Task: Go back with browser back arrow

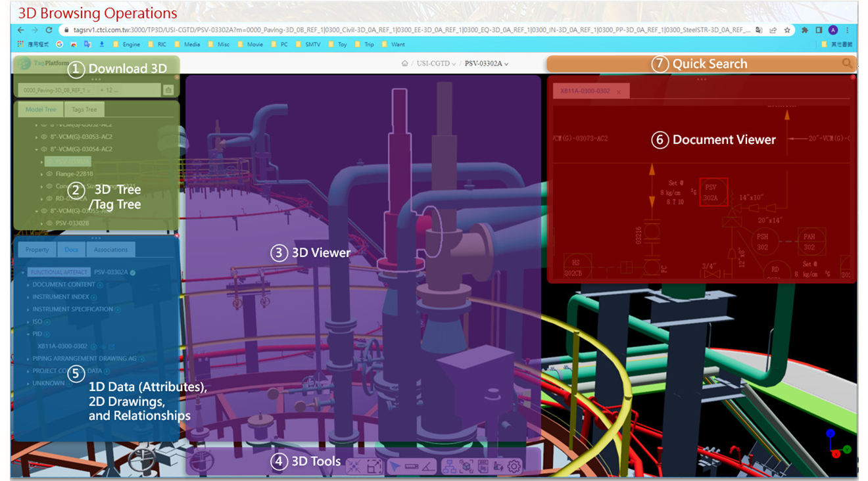Action: click(x=20, y=30)
